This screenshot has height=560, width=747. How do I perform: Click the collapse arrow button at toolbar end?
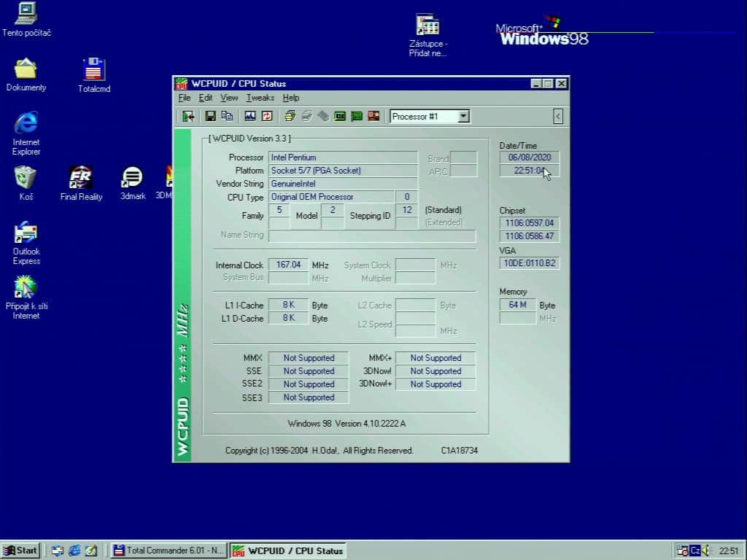[558, 116]
